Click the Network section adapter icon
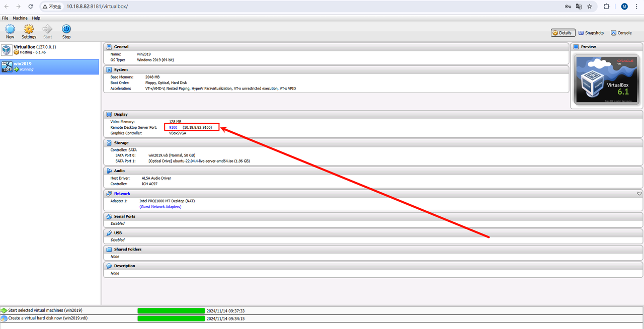 click(x=109, y=193)
